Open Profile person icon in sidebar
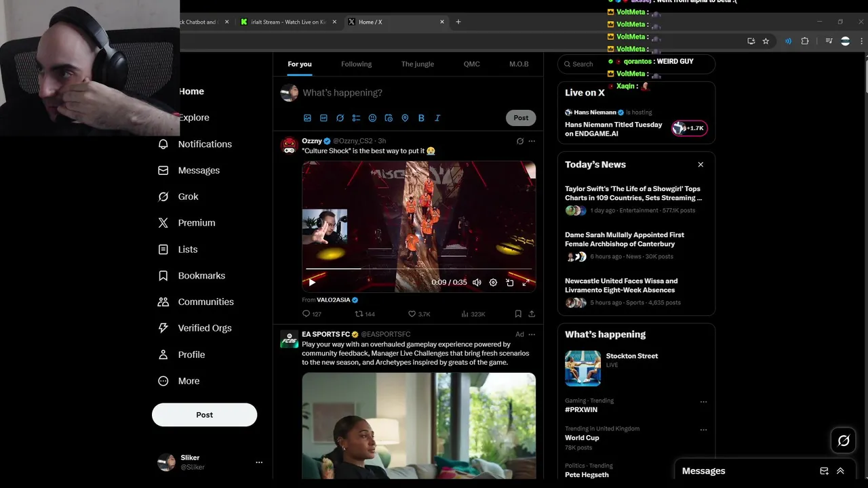The image size is (868, 488). click(163, 354)
